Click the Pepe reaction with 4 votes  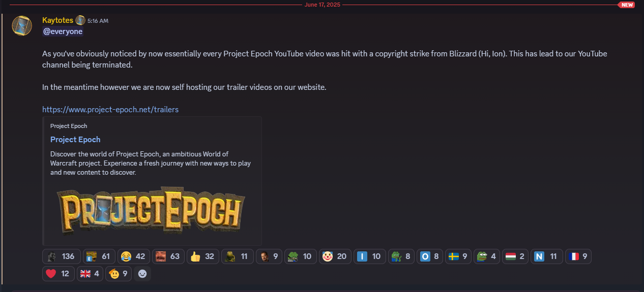487,256
